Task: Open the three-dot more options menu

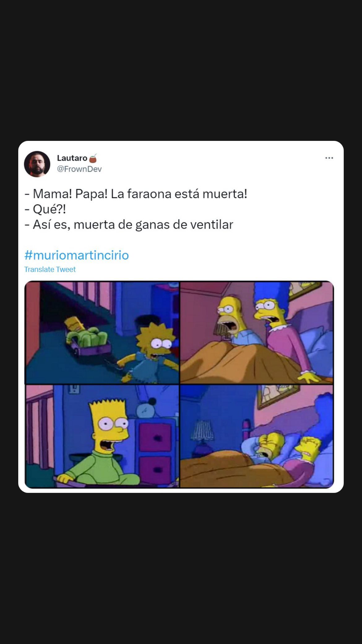Action: tap(329, 158)
